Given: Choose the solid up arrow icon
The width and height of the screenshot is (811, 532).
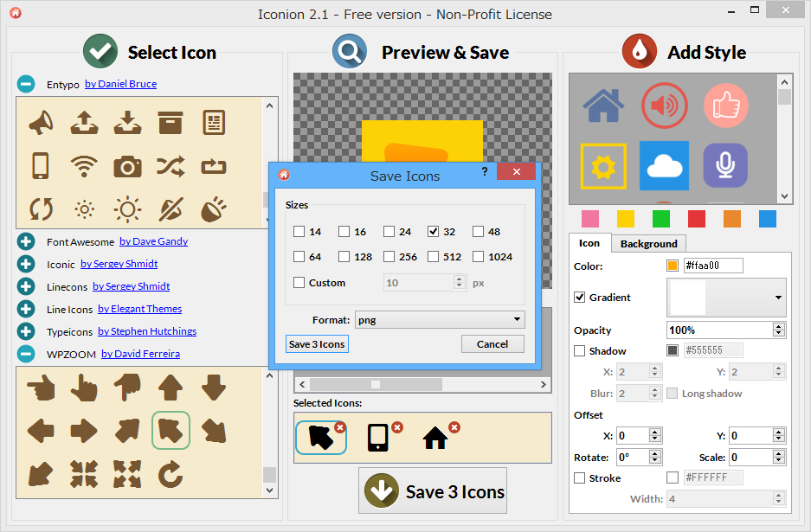Looking at the screenshot, I should 171,388.
